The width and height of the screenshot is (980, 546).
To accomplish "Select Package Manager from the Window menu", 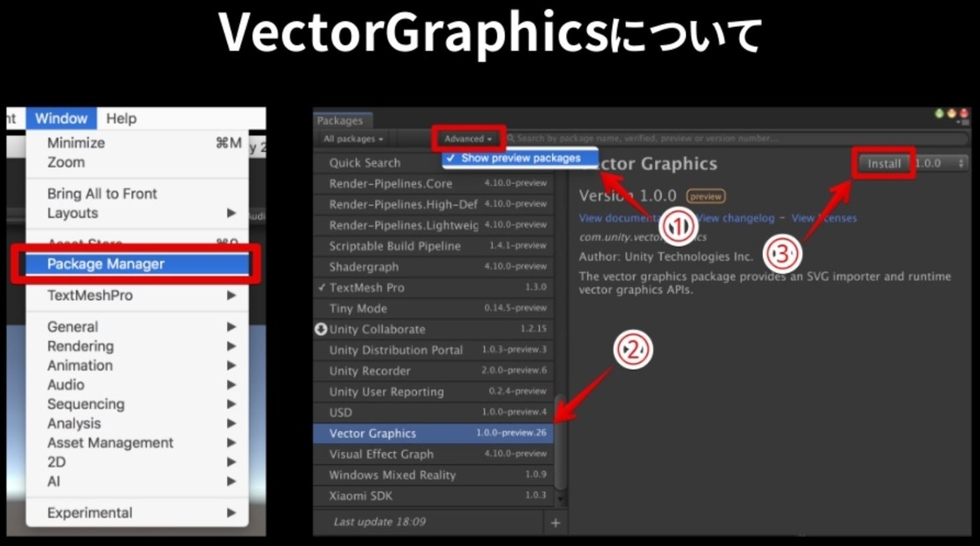I will tap(107, 263).
